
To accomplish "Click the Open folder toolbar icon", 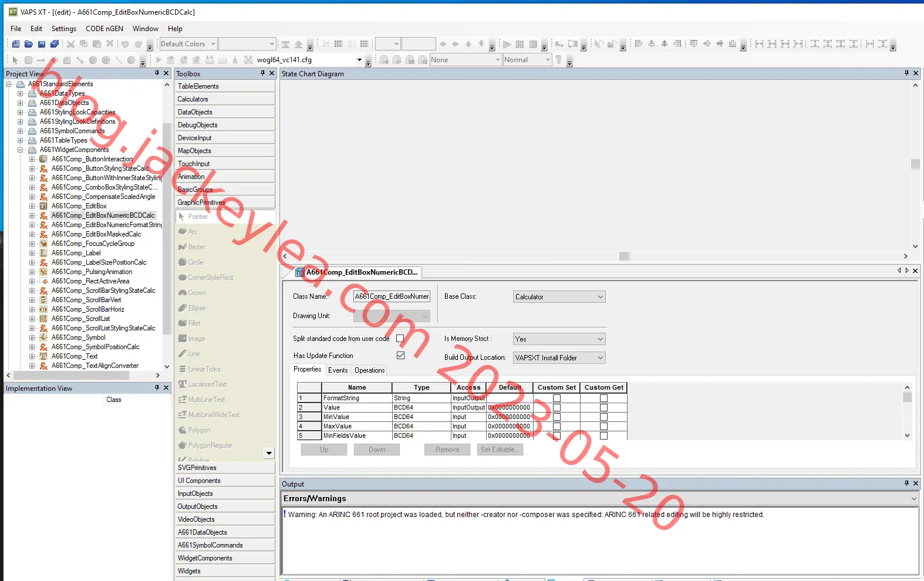I will [29, 44].
